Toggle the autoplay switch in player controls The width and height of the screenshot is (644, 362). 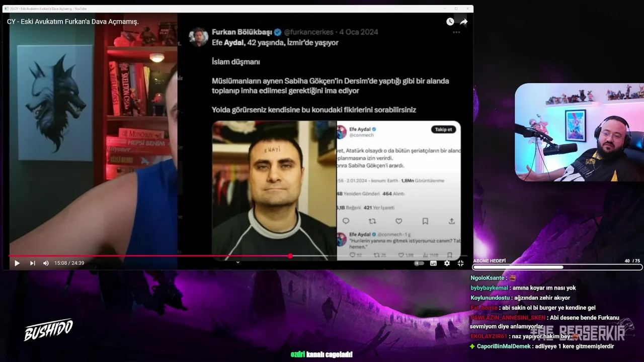pyautogui.click(x=419, y=263)
